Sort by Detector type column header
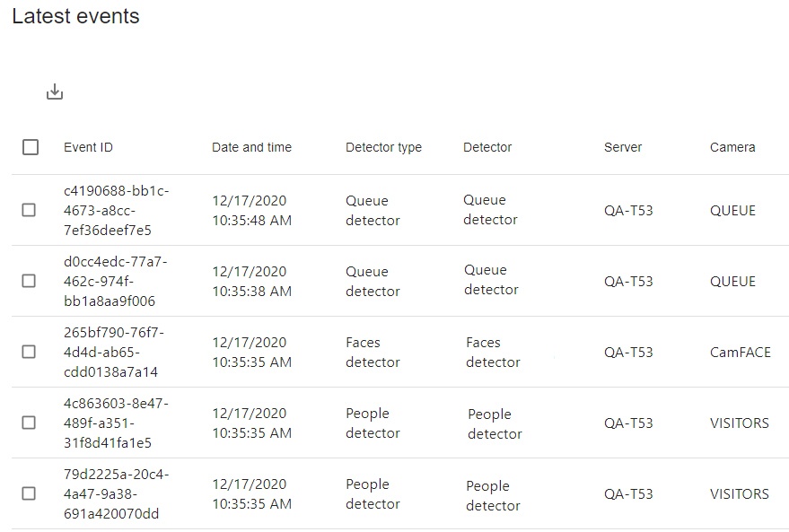 click(383, 147)
